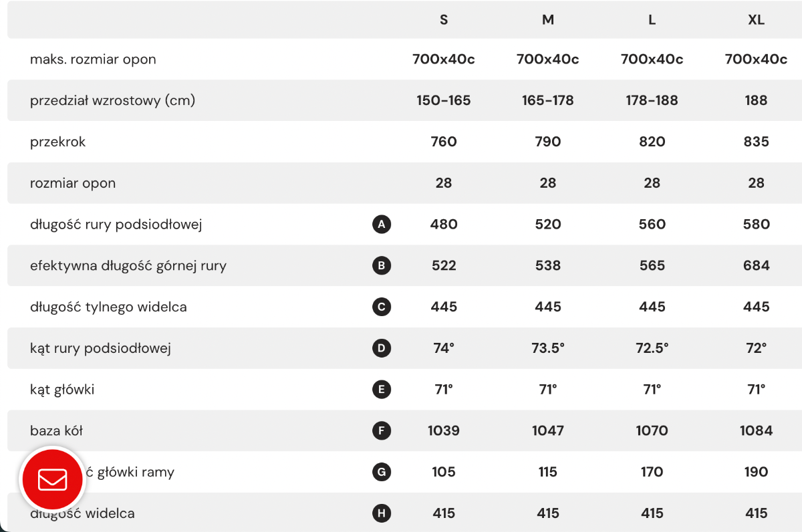Click the 'baza kół' row label
Viewport: 802px width, 532px height.
tap(56, 431)
